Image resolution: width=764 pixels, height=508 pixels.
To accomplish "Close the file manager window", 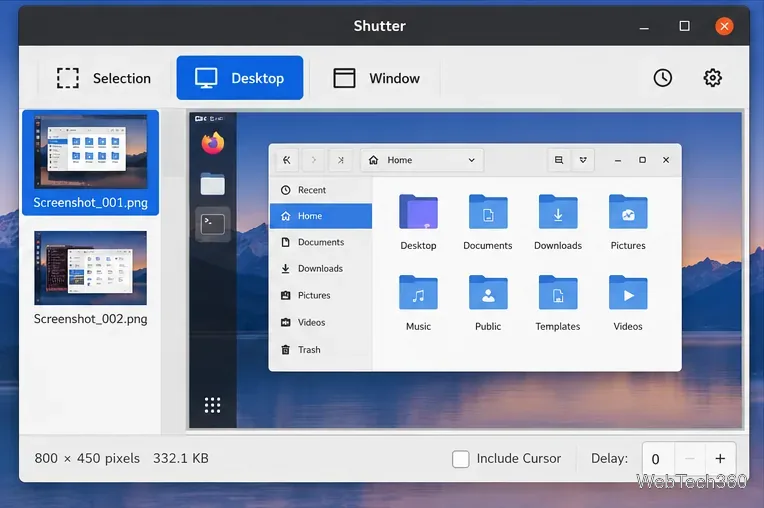I will click(x=666, y=160).
